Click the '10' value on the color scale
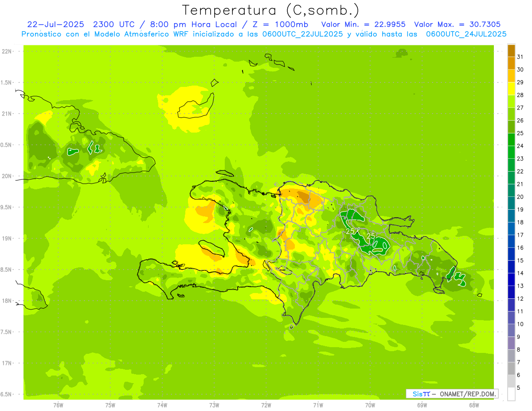532x411 pixels. (x=520, y=324)
